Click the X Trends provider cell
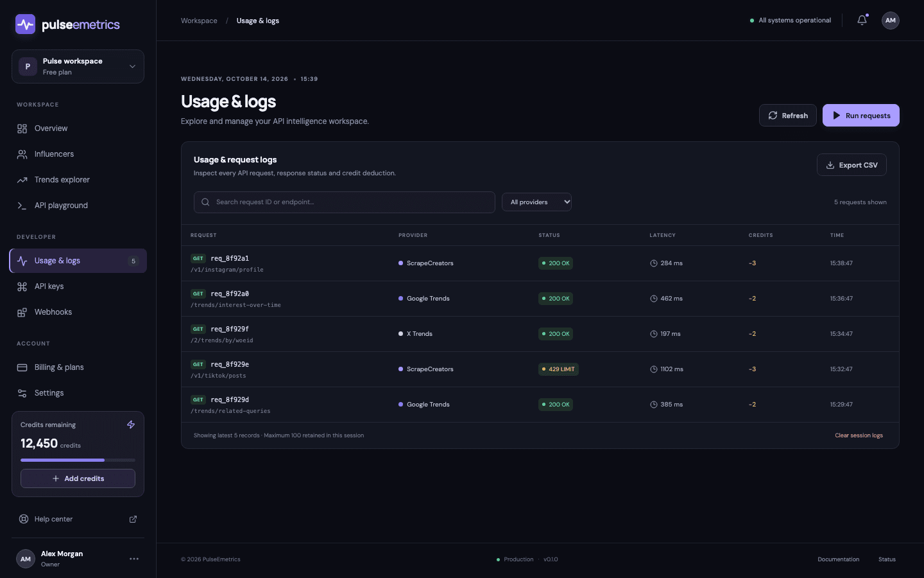The height and width of the screenshot is (578, 924). click(415, 334)
